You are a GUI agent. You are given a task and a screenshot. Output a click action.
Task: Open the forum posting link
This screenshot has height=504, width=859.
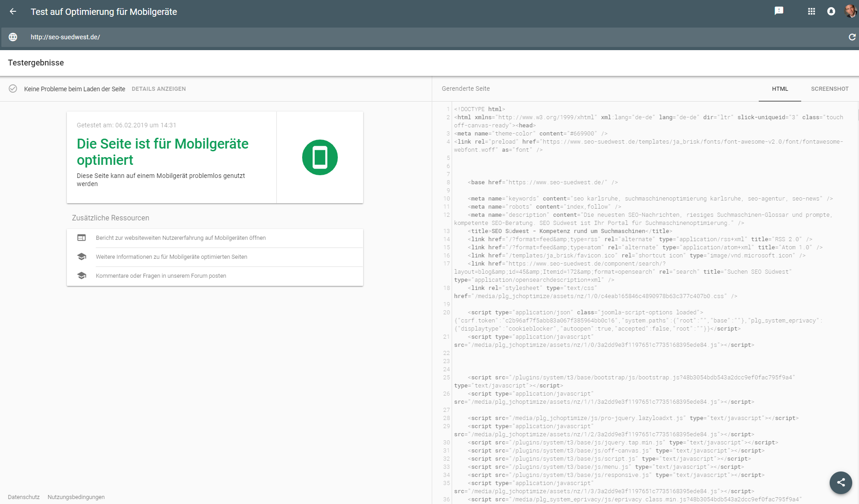(160, 275)
